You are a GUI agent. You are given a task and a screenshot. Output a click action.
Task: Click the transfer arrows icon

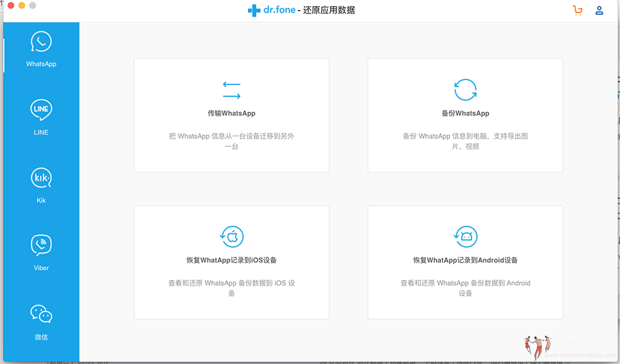point(232,90)
